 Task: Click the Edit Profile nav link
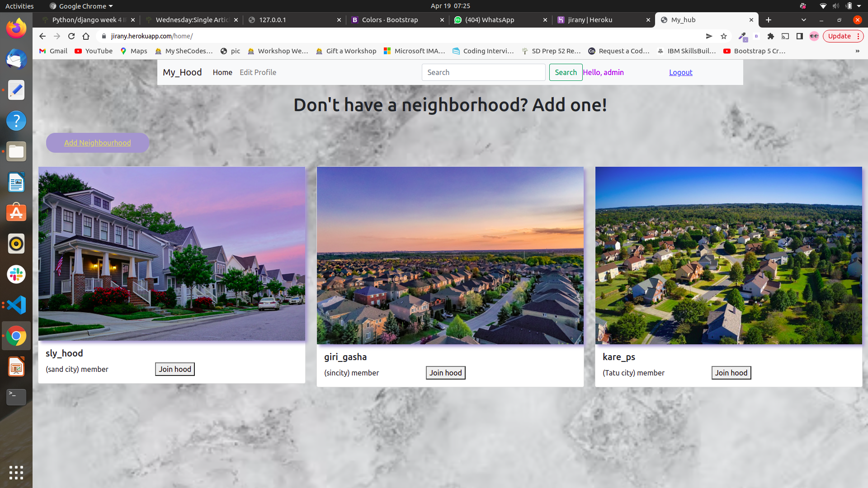pos(258,72)
